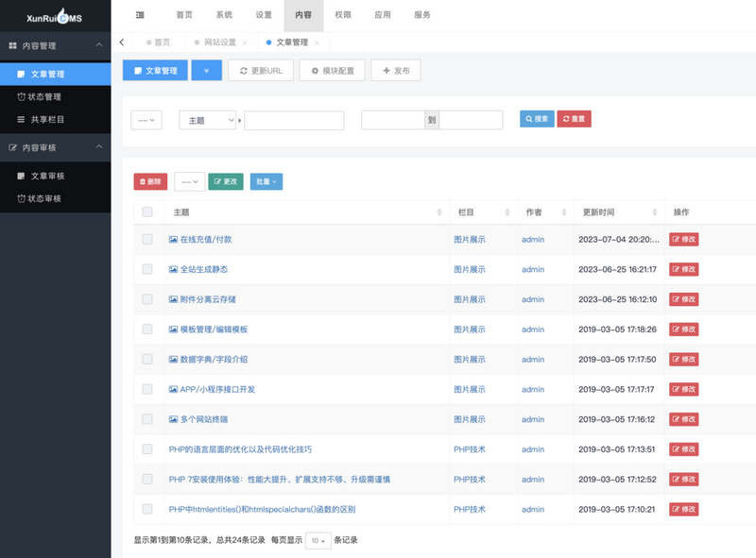The height and width of the screenshot is (558, 756).
Task: Tick the select-all header checkbox
Action: pyautogui.click(x=147, y=212)
